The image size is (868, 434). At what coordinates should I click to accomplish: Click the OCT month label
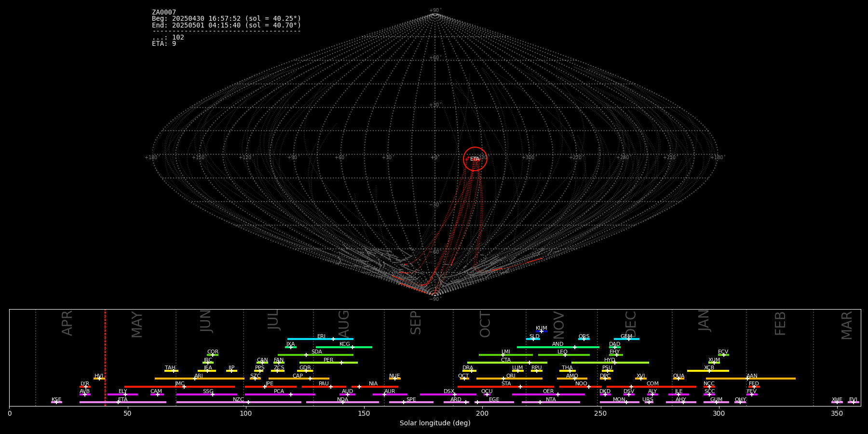[485, 324]
